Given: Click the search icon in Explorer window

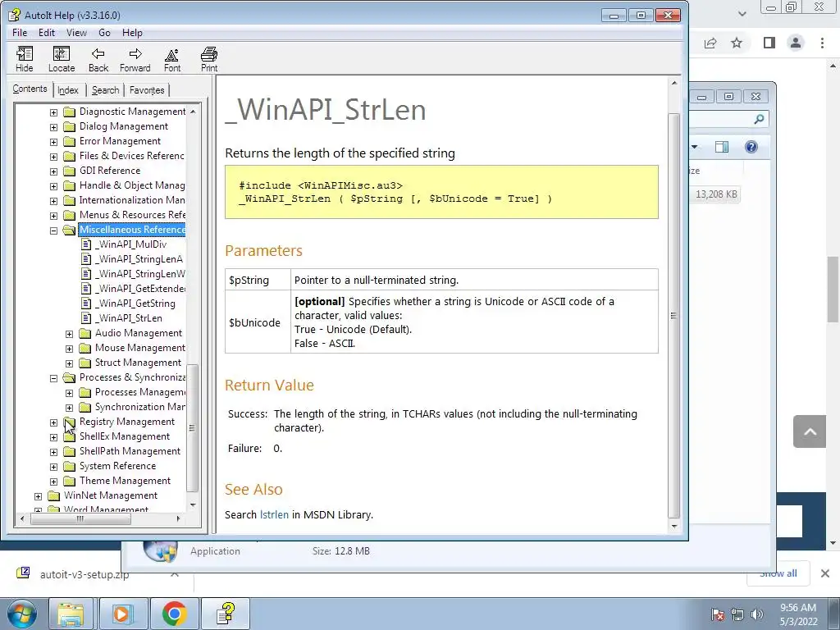Looking at the screenshot, I should click(759, 119).
